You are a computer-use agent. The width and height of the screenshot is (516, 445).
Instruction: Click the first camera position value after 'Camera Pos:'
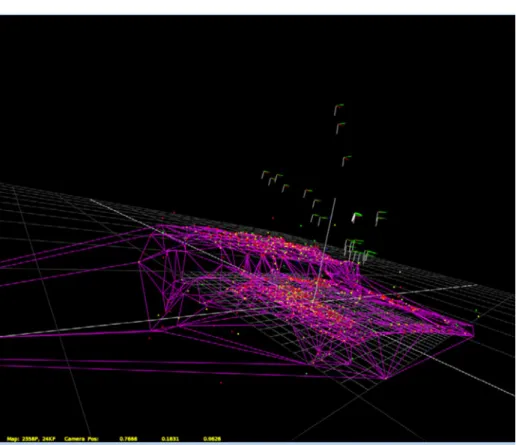click(128, 439)
